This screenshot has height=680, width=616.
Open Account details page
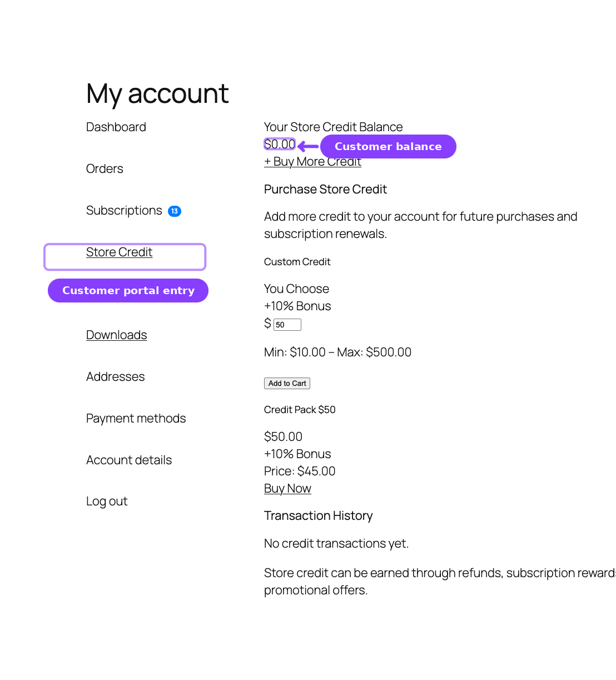(x=129, y=460)
